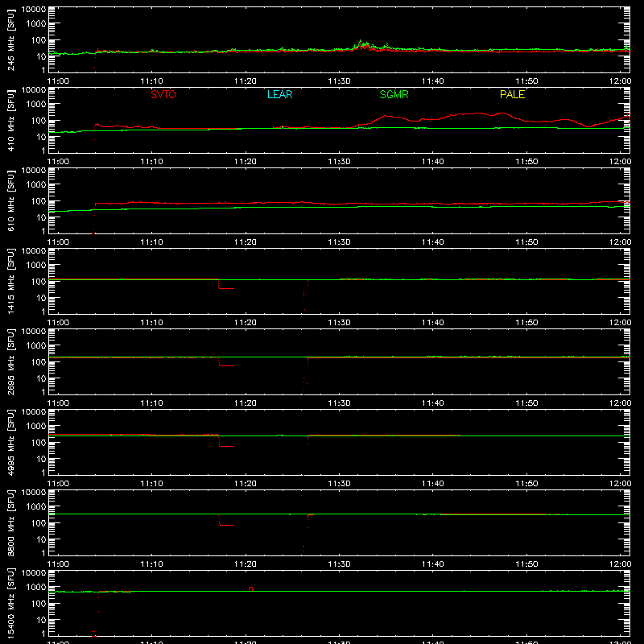The height and width of the screenshot is (644, 644).
Task: Click the 1000 tick label on 610 MHz panel
Action: click(36, 185)
